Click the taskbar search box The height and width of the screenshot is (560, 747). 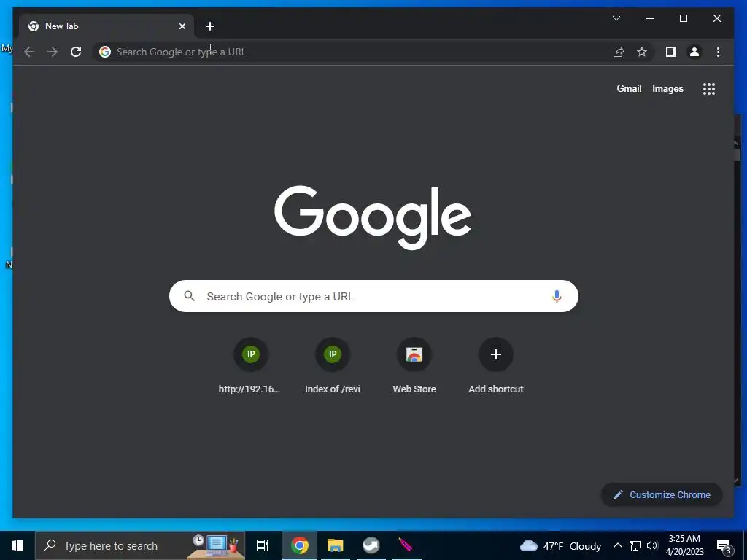pyautogui.click(x=140, y=545)
